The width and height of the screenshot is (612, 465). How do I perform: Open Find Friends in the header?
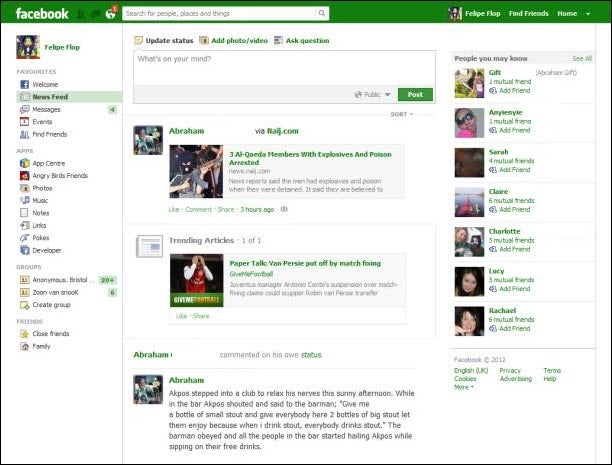pyautogui.click(x=528, y=14)
